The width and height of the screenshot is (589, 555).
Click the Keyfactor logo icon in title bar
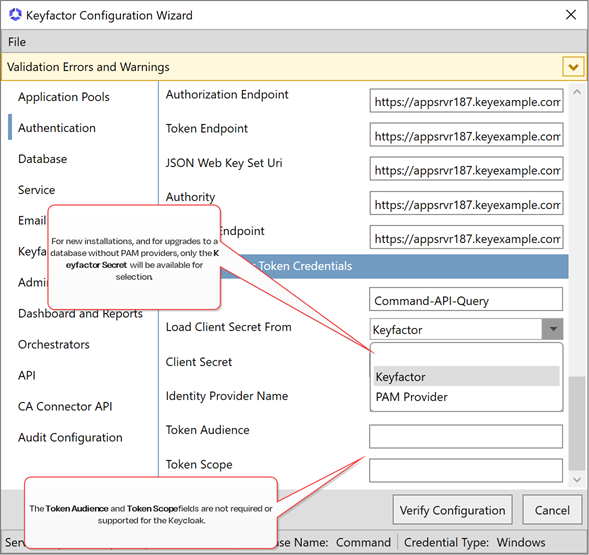click(15, 15)
